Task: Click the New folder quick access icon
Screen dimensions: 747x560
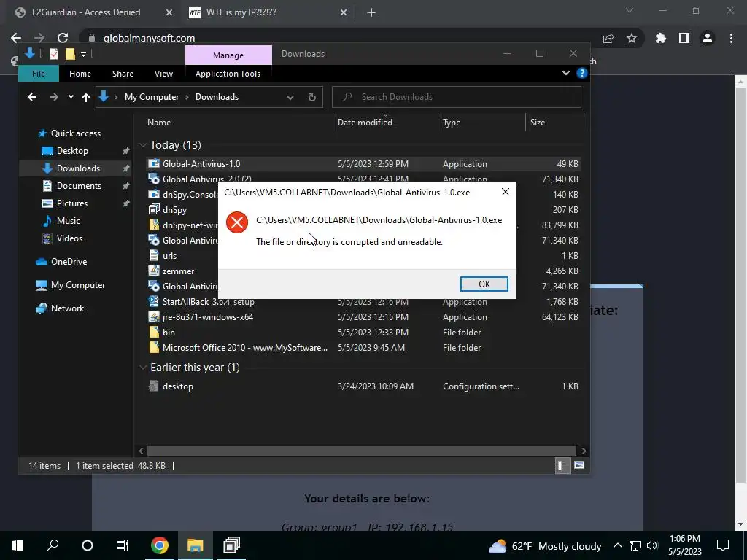Action: [x=70, y=54]
